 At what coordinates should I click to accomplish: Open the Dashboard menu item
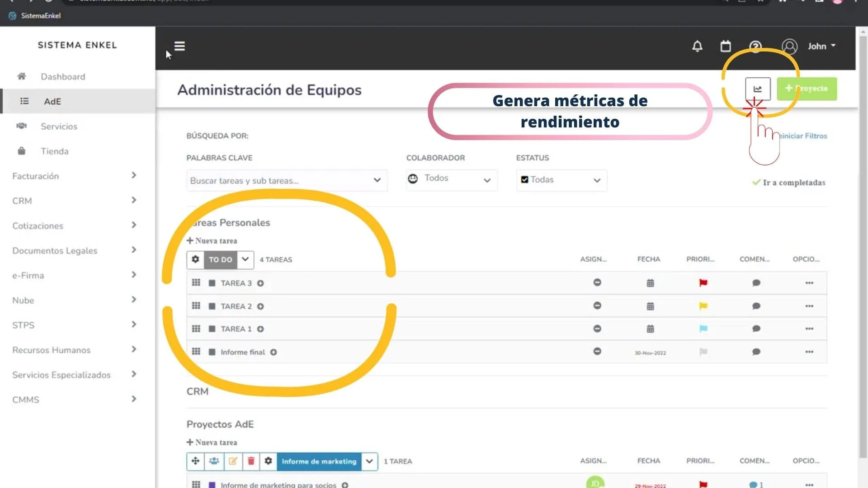click(x=63, y=76)
